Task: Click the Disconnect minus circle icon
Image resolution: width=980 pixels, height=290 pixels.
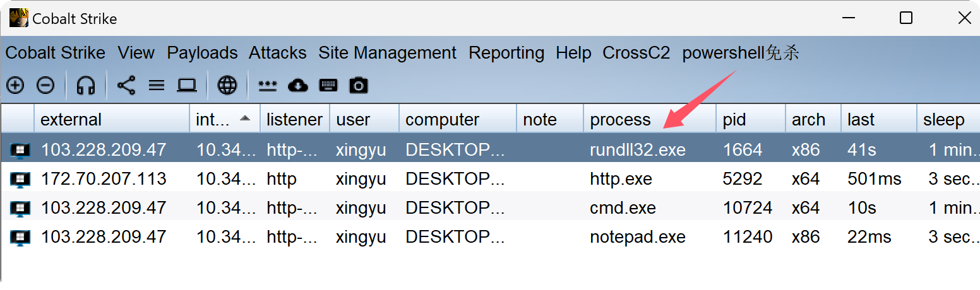Action: (x=45, y=85)
